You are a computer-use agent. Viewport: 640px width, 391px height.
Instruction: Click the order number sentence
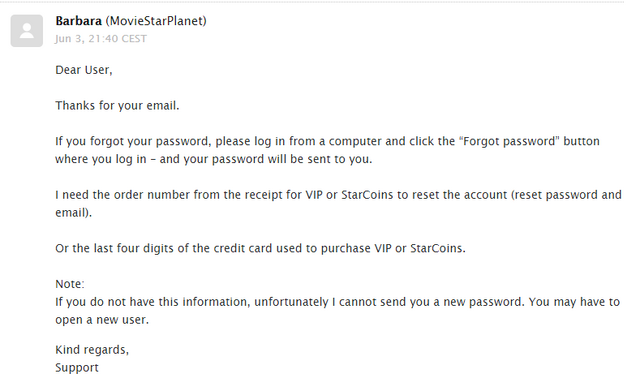pos(338,203)
